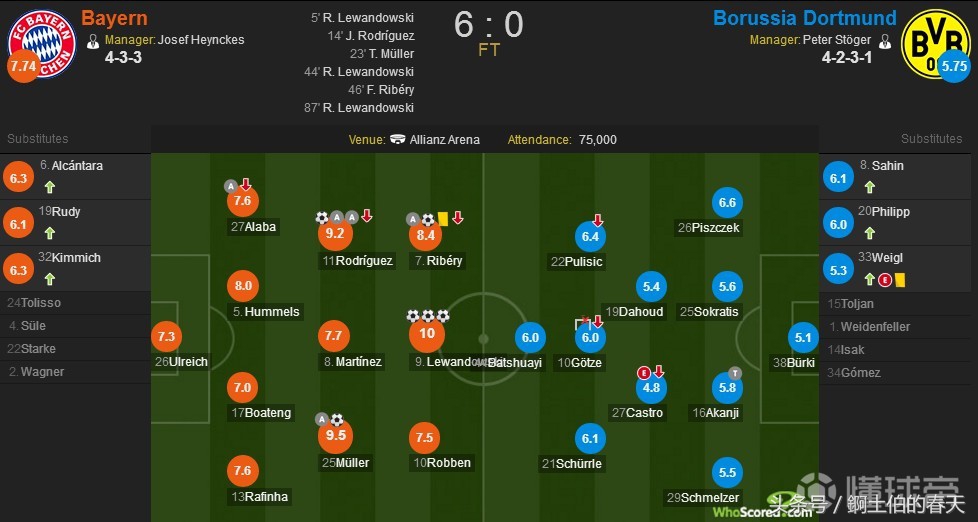Click the red substitution arrow above Alaba

tap(245, 185)
